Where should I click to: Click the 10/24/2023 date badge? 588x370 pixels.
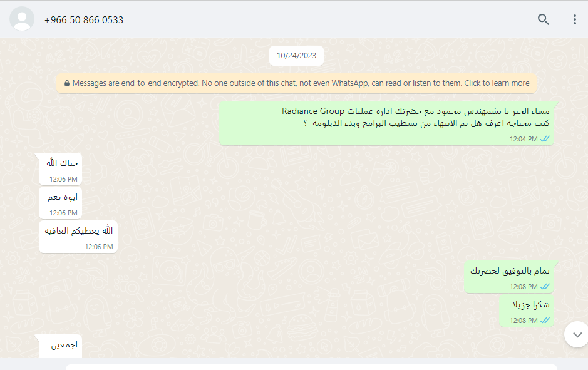[x=296, y=56]
